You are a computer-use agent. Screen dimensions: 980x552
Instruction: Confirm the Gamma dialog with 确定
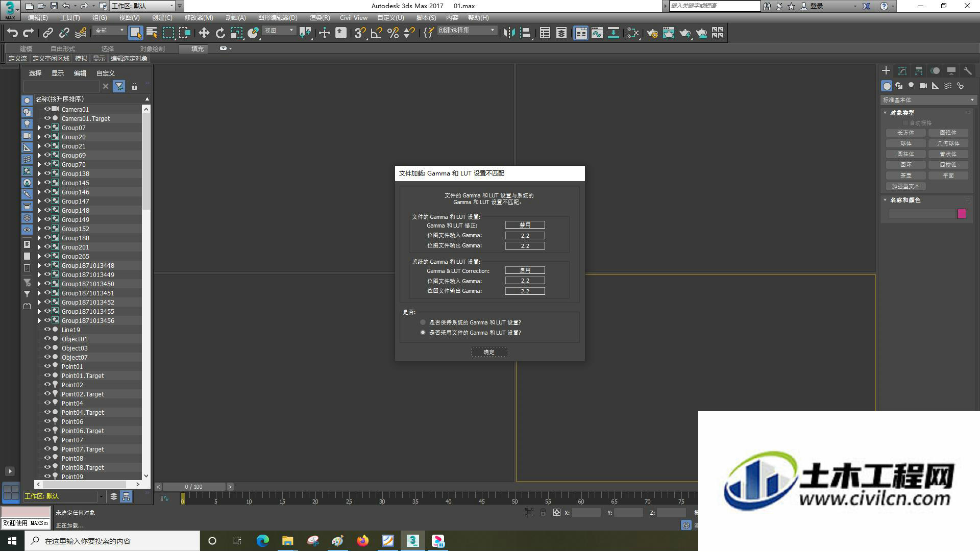[489, 352]
